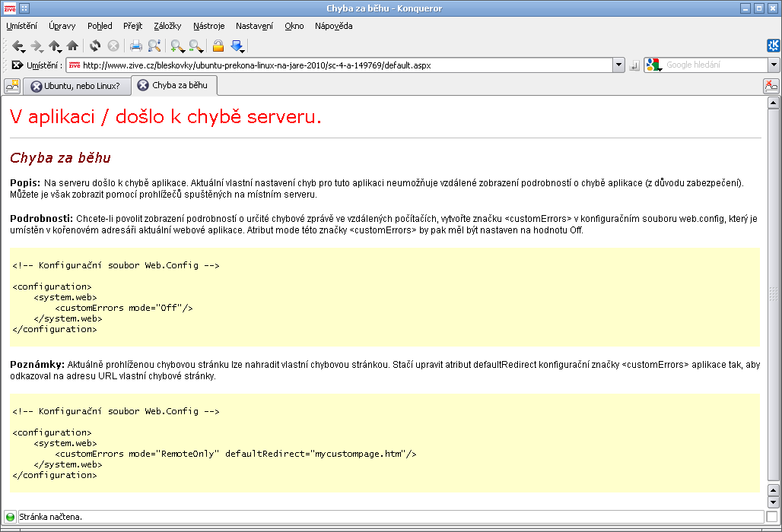Image resolution: width=782 pixels, height=532 pixels.
Task: Click the 'Poznámky:' label
Action: (x=37, y=365)
